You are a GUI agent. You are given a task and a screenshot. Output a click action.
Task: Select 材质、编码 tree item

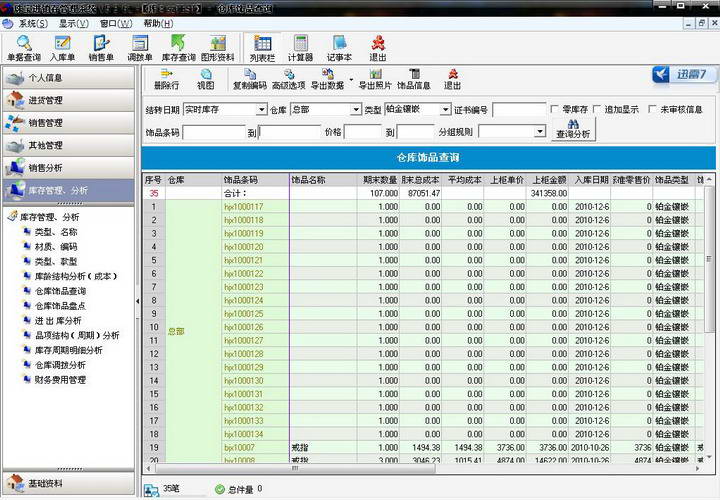(56, 247)
